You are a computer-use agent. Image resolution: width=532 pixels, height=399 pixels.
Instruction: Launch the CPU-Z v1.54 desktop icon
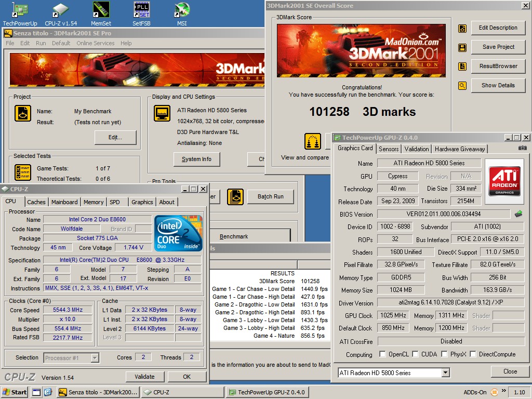tap(61, 14)
